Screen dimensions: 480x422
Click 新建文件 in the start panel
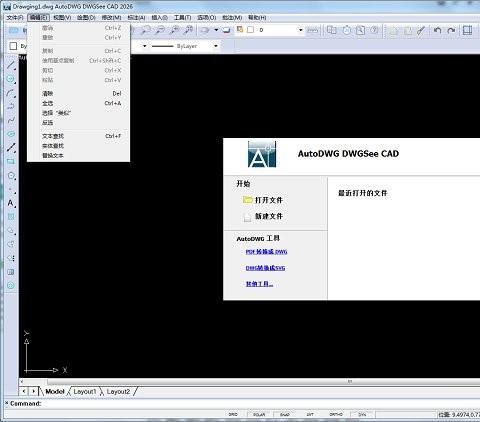pos(263,216)
